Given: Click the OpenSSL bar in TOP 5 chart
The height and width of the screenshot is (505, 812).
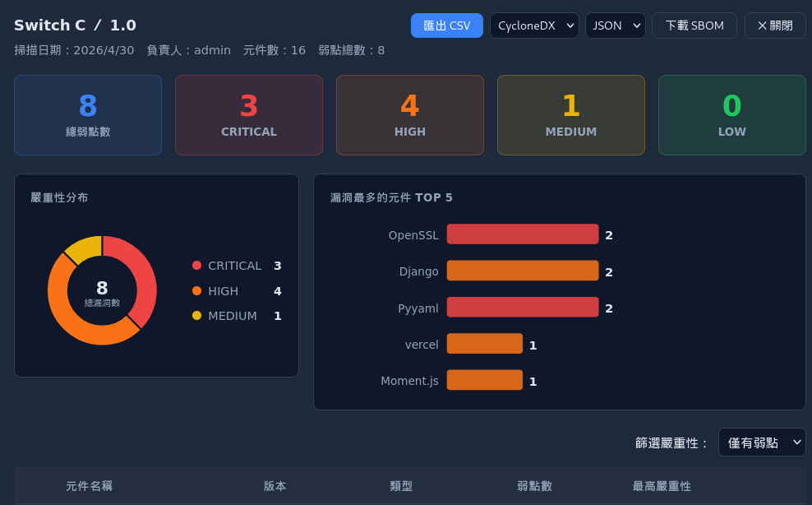Looking at the screenshot, I should pos(523,234).
